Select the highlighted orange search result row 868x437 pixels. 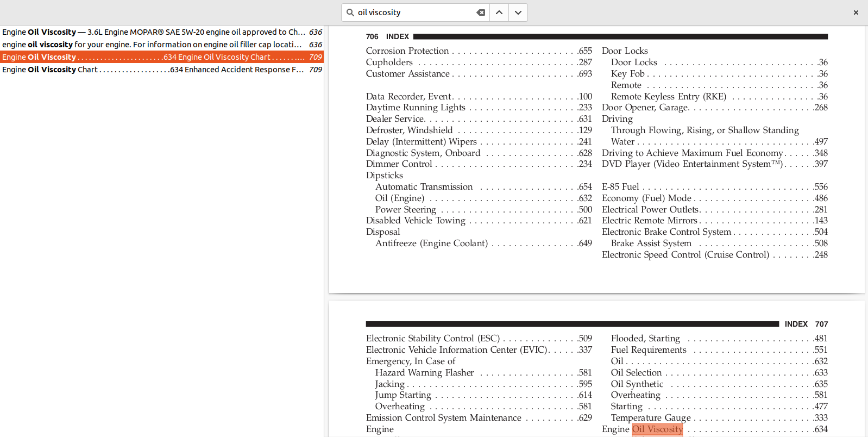tap(161, 57)
